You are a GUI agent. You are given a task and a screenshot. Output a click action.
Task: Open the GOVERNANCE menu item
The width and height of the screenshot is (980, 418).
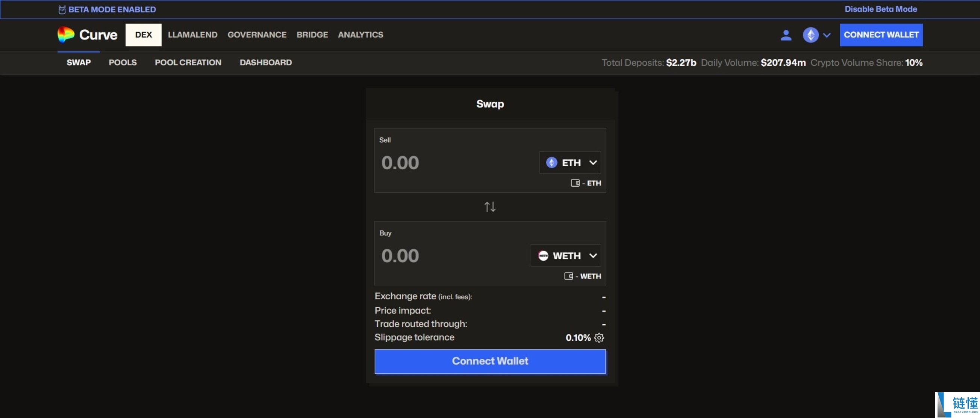coord(257,35)
